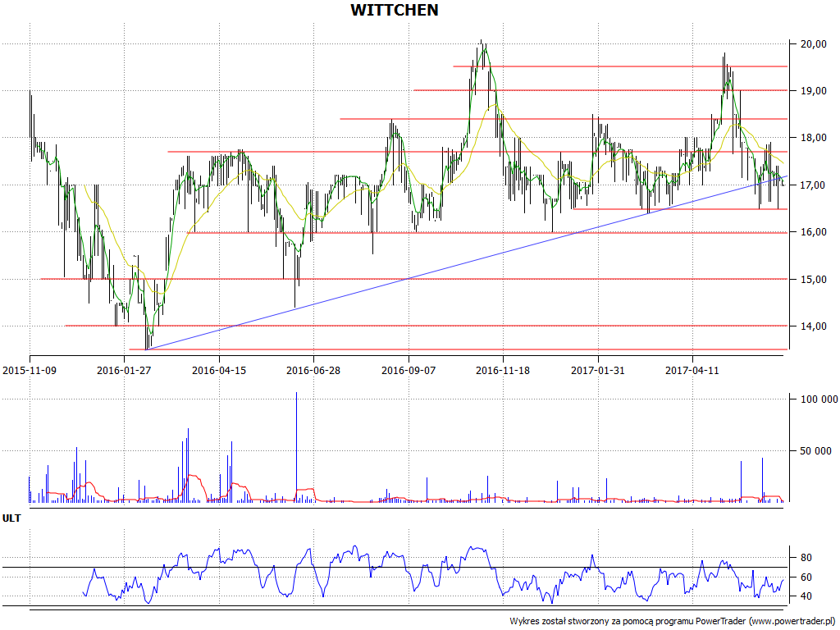
Task: Click the 15,00 price axis label
Action: pos(813,279)
